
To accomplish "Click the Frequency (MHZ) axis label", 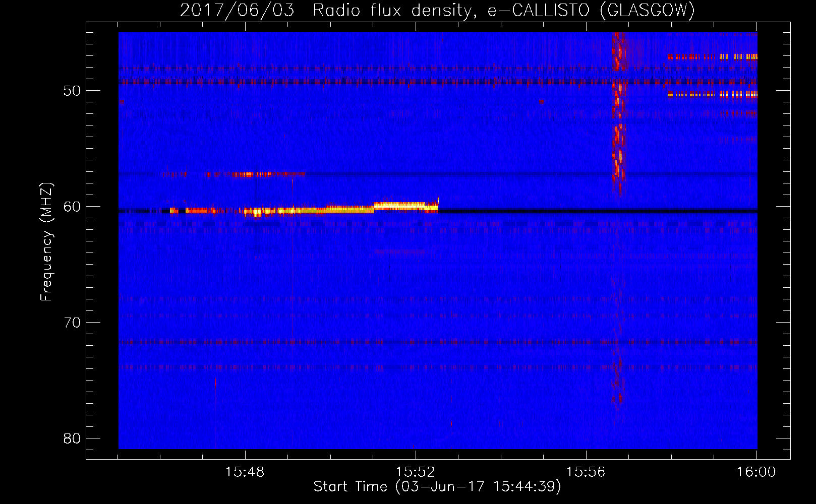I will 46,242.
